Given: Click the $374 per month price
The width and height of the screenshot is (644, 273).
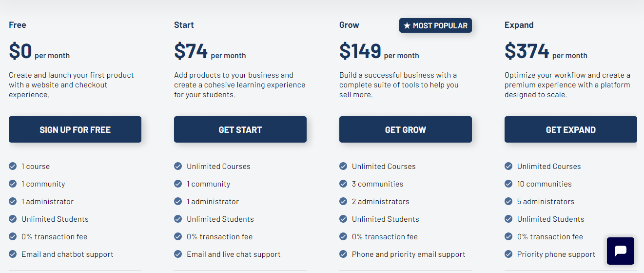Looking at the screenshot, I should pos(546,51).
